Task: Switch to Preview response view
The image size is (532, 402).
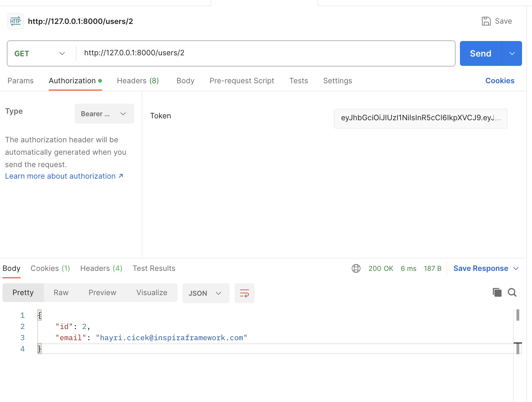Action: tap(102, 293)
